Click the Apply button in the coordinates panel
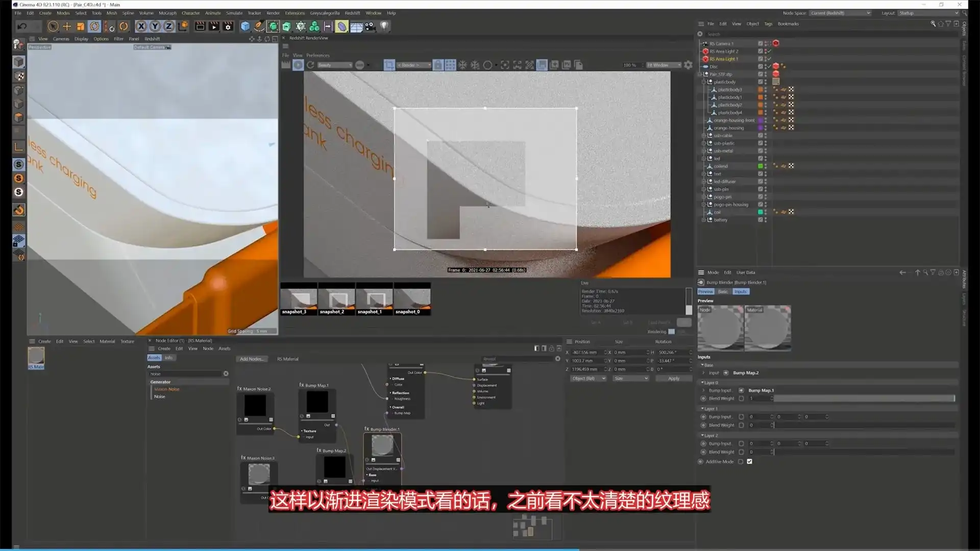The height and width of the screenshot is (551, 980). pyautogui.click(x=673, y=378)
